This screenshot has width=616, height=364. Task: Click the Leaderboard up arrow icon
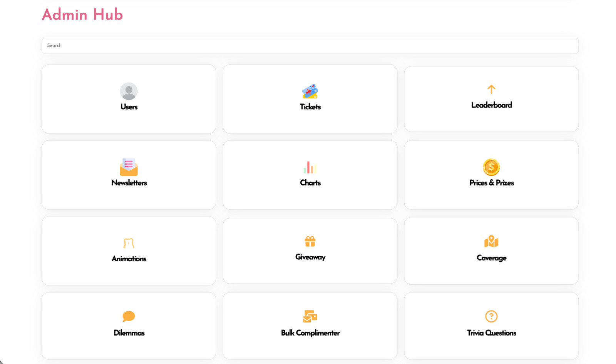pos(491,89)
